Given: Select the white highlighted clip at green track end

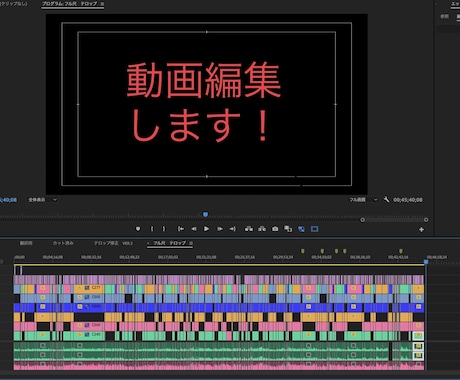Looking at the screenshot, I should (418, 336).
